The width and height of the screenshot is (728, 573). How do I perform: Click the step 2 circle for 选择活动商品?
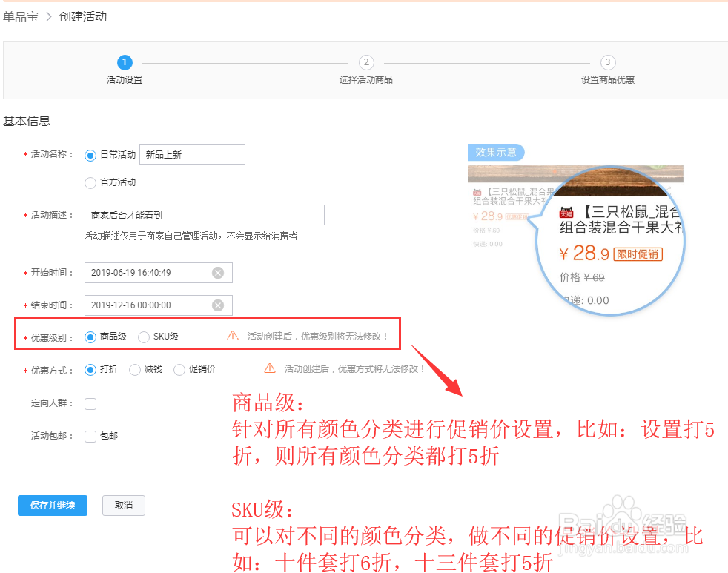(365, 63)
